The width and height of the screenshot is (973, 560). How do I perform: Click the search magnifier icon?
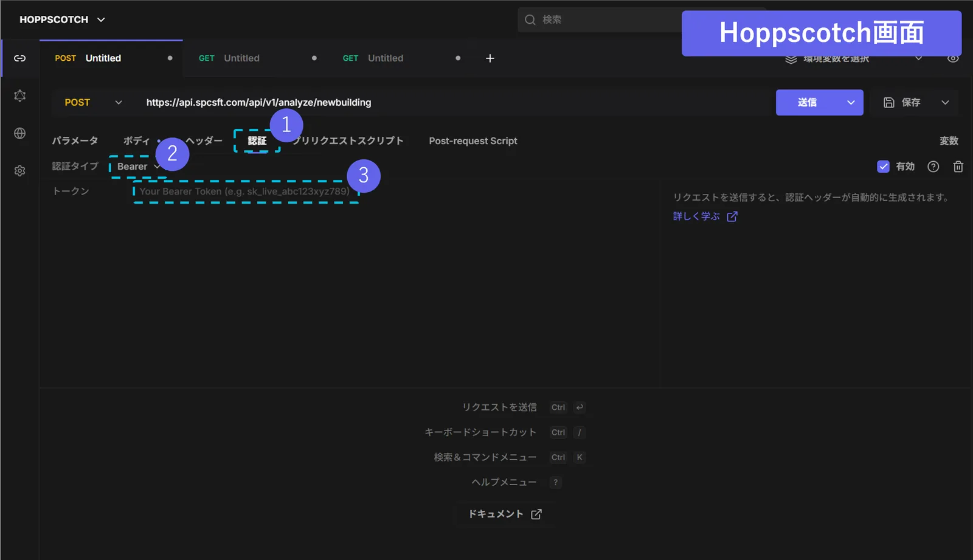click(x=530, y=19)
